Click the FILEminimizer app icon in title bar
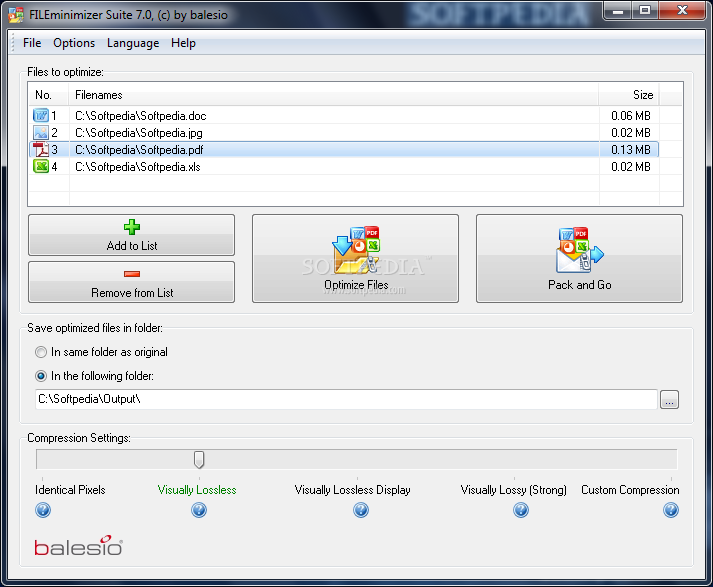713x587 pixels. (16, 15)
